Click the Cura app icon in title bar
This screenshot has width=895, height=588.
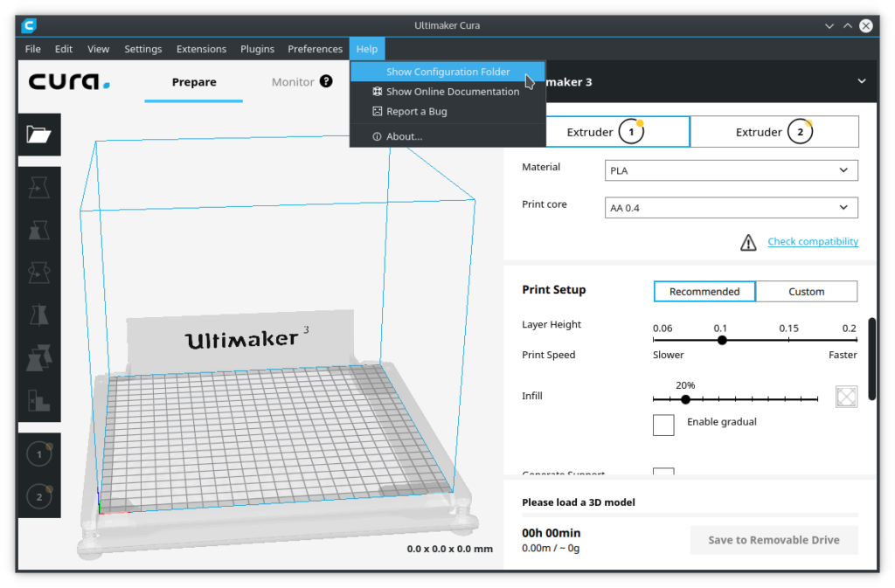pyautogui.click(x=29, y=25)
